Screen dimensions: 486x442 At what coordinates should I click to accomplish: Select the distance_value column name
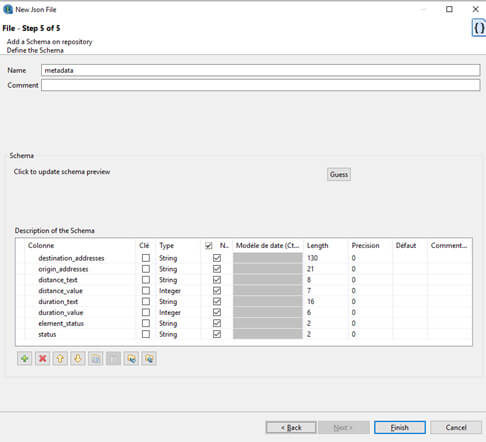(60, 291)
